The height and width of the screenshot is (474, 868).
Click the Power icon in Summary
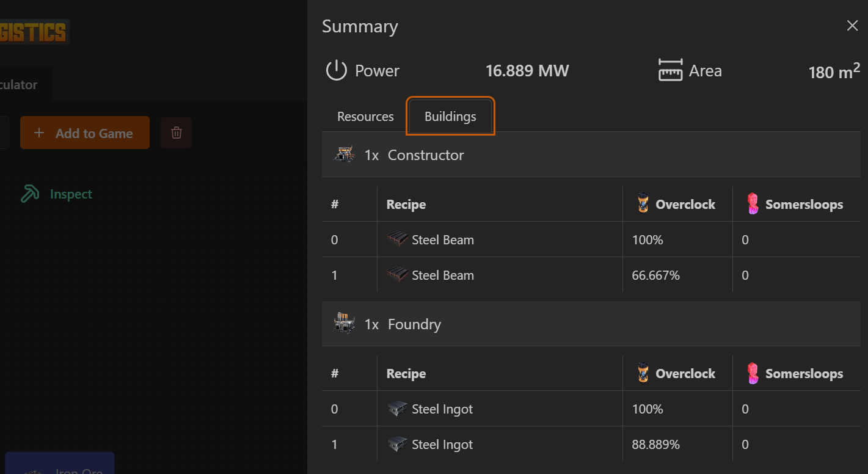[336, 71]
